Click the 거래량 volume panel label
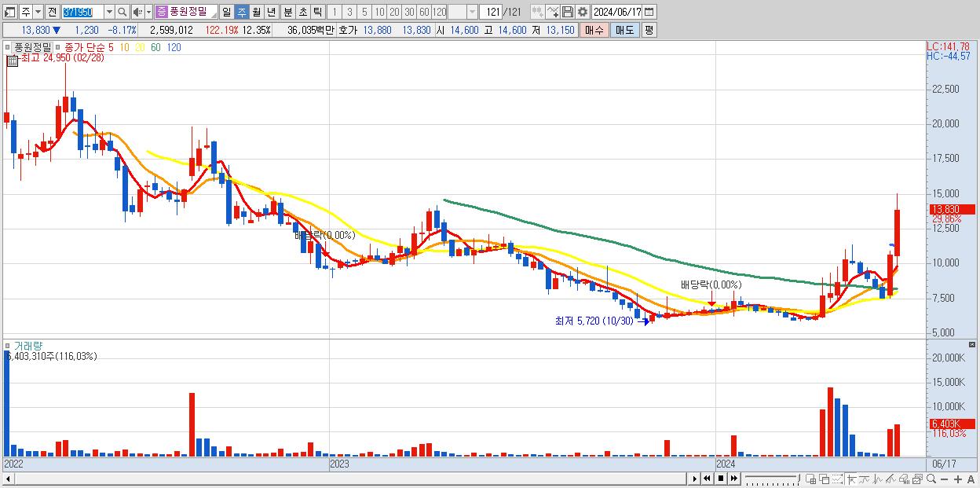Viewport: 980px width, 488px height. click(27, 346)
